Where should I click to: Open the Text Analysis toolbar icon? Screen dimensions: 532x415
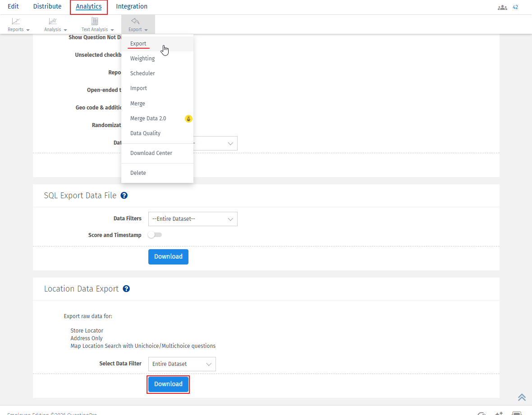(x=95, y=21)
